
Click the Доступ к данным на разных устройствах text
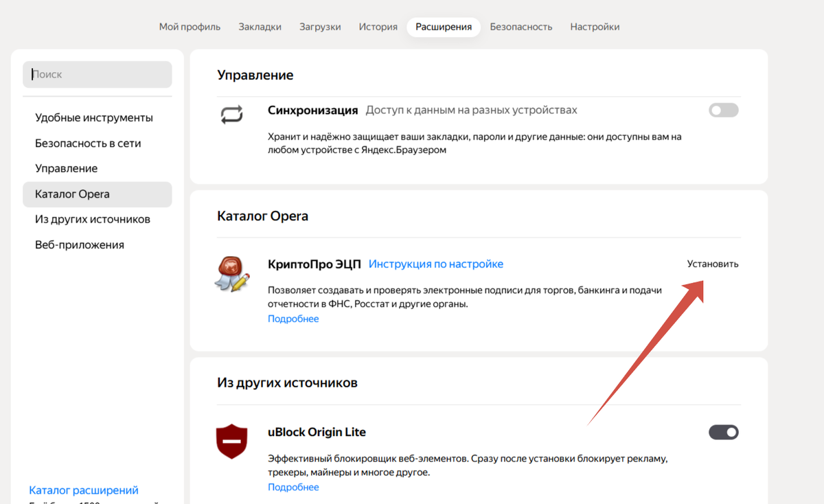pos(471,110)
